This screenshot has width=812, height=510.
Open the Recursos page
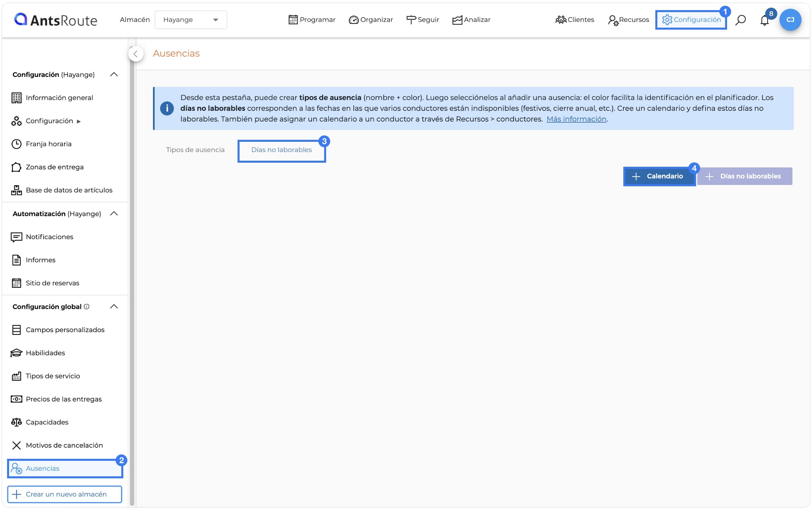(x=628, y=20)
